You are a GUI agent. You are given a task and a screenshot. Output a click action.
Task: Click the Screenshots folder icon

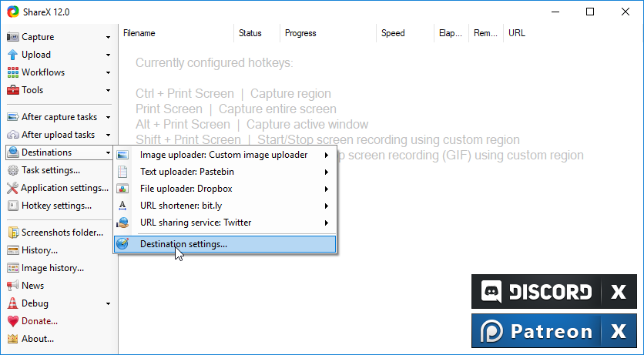(13, 233)
